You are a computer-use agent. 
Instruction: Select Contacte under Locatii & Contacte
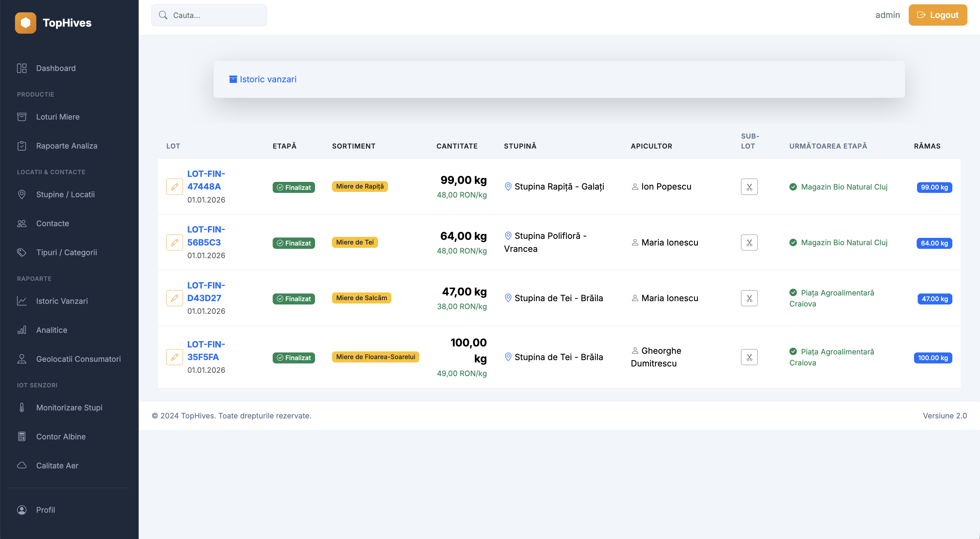click(53, 223)
